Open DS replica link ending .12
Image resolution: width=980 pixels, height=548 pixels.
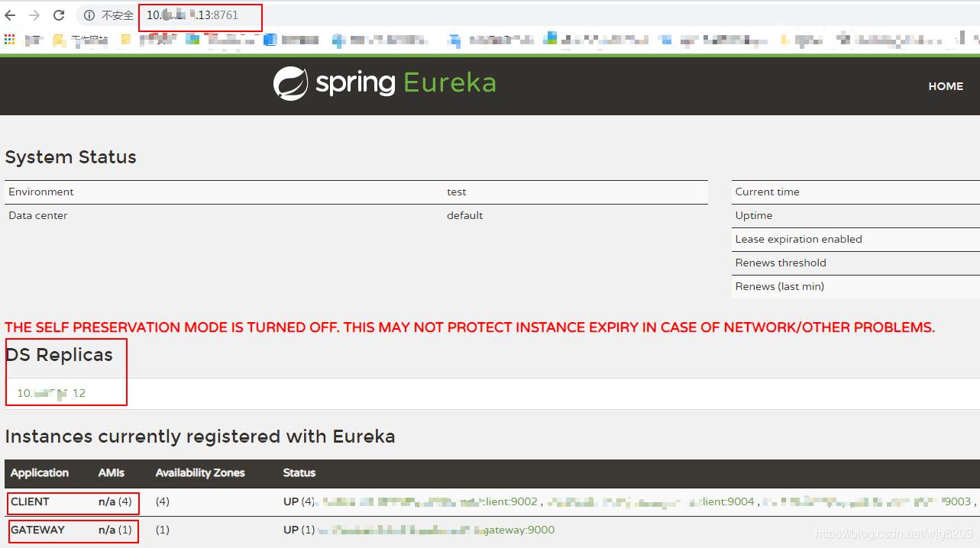click(x=51, y=393)
